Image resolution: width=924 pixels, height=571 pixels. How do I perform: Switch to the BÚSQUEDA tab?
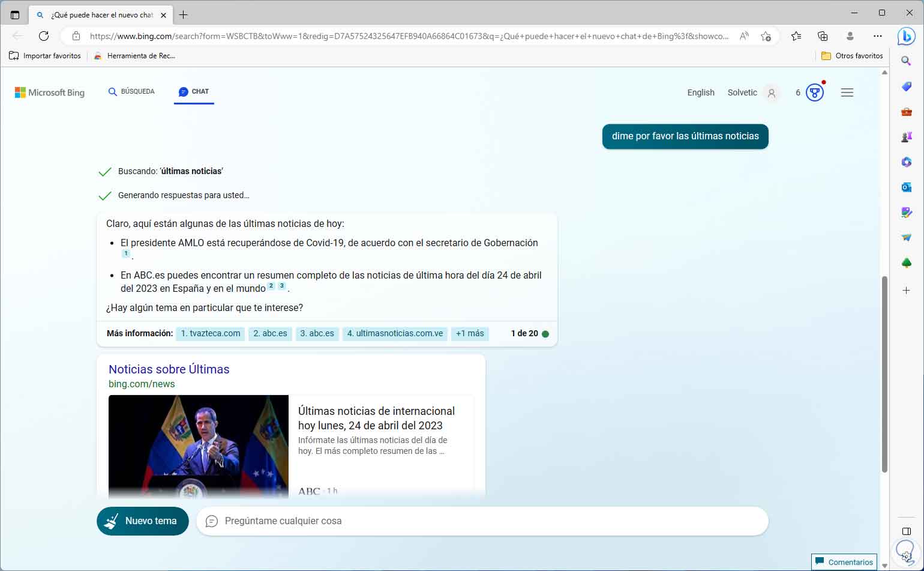pyautogui.click(x=131, y=92)
